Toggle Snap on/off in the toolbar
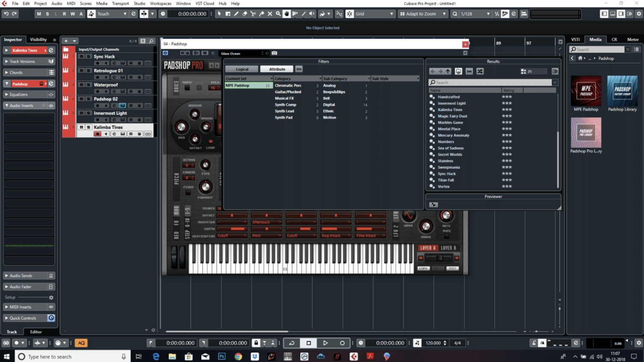Viewport: 644px width, 362px height. [349, 14]
